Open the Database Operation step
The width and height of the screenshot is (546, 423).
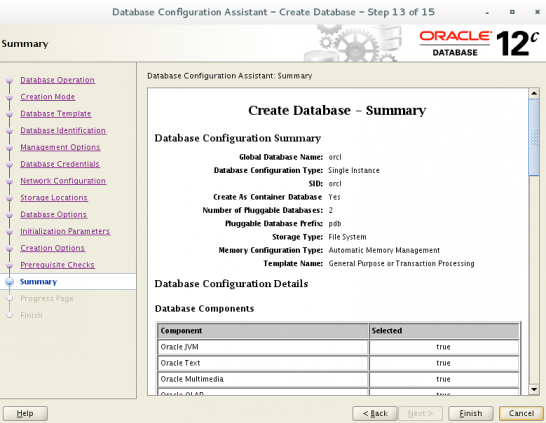(57, 80)
